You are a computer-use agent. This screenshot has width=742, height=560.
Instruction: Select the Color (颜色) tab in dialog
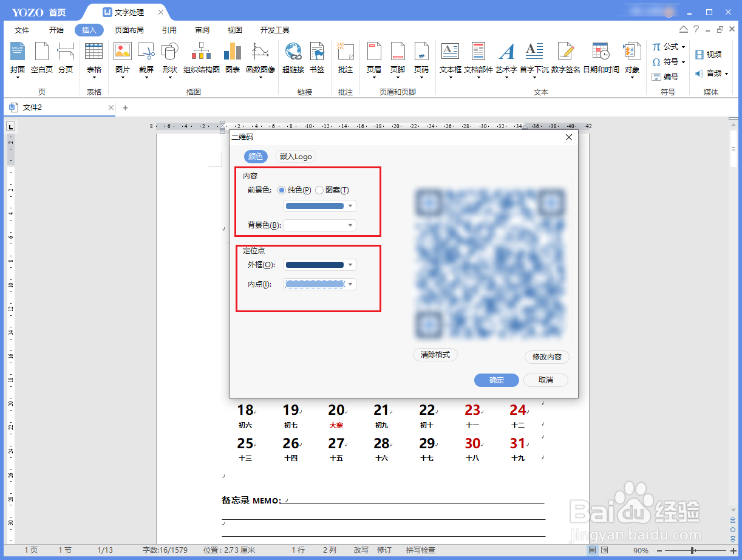(256, 157)
